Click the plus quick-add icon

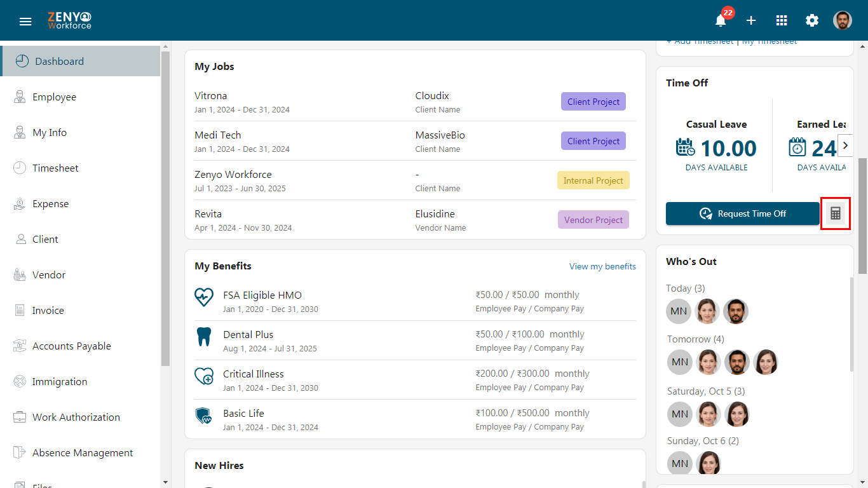[x=751, y=20]
